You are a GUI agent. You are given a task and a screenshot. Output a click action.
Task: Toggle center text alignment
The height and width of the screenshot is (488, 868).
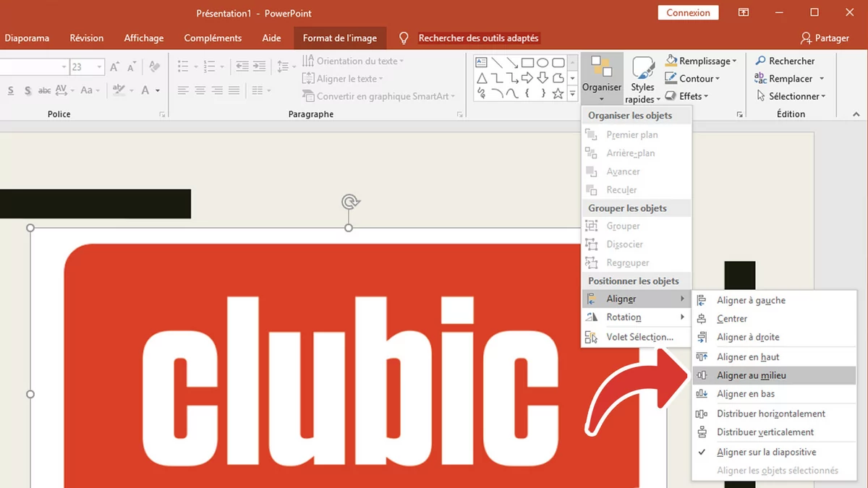click(200, 90)
